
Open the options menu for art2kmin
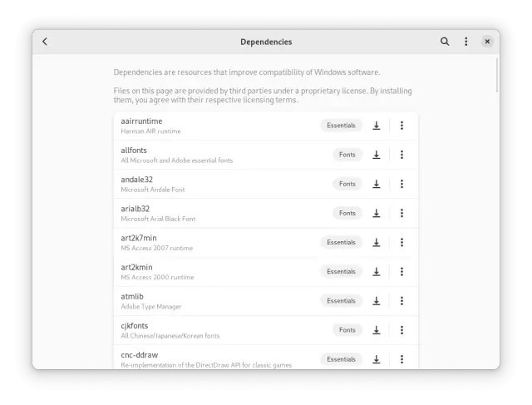401,271
